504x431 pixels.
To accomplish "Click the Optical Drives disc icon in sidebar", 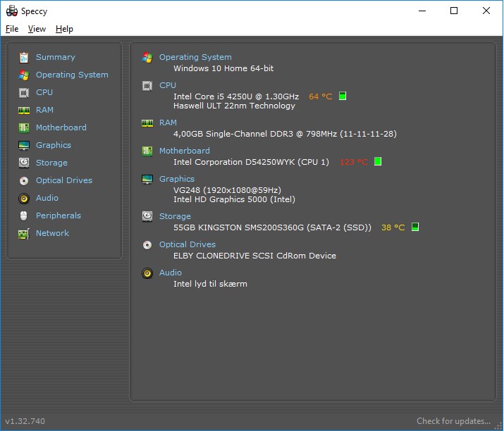I will (x=24, y=181).
